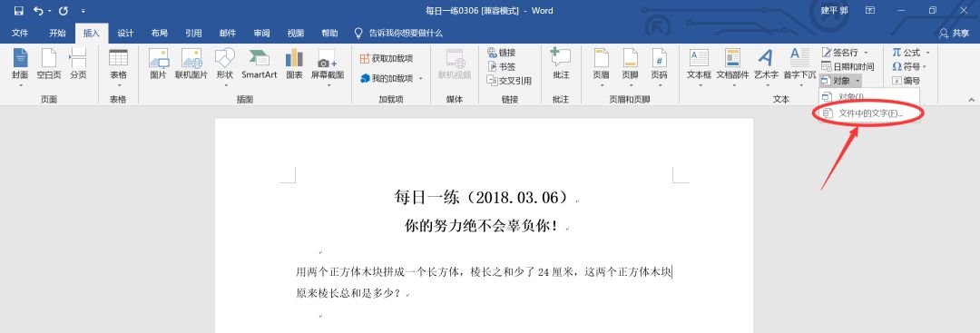Open 我的加载项 add-ins list
Viewport: 980px width, 333px height.
(390, 78)
